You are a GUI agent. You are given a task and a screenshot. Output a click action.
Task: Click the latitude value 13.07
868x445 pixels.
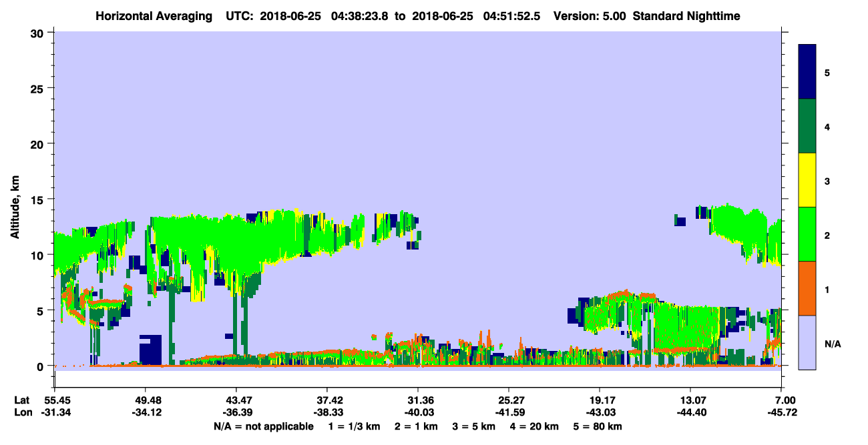pyautogui.click(x=690, y=400)
